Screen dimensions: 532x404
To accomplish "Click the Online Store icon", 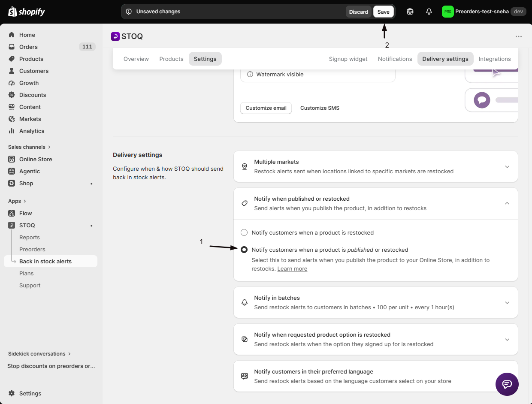I will (x=12, y=159).
